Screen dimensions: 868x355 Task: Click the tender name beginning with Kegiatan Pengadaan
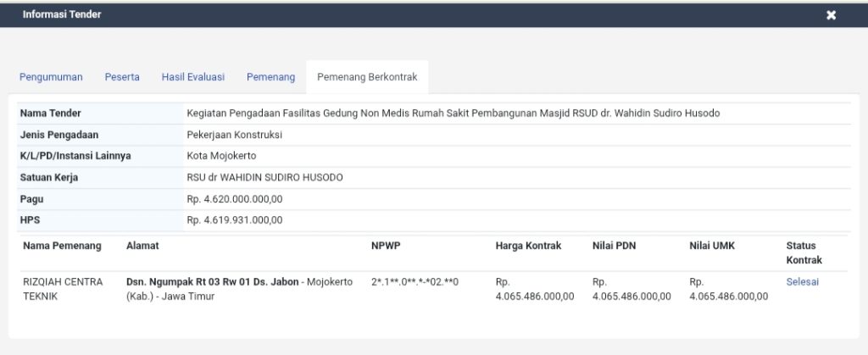click(453, 114)
